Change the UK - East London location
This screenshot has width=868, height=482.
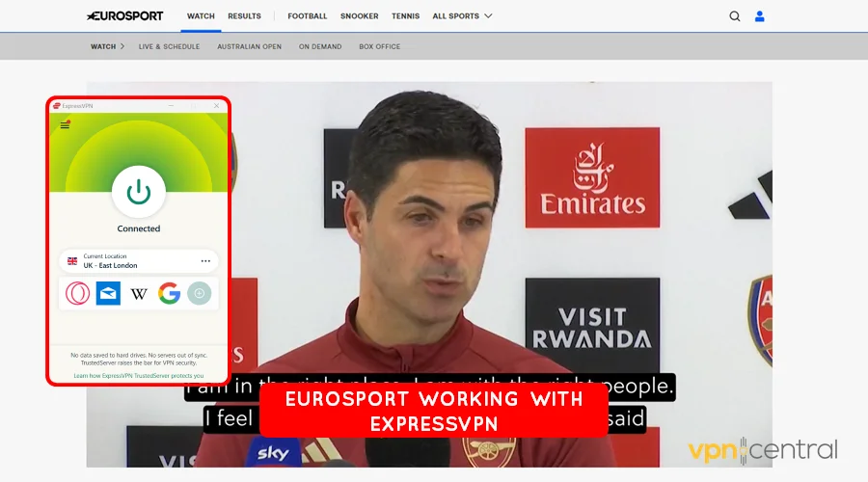click(x=138, y=261)
